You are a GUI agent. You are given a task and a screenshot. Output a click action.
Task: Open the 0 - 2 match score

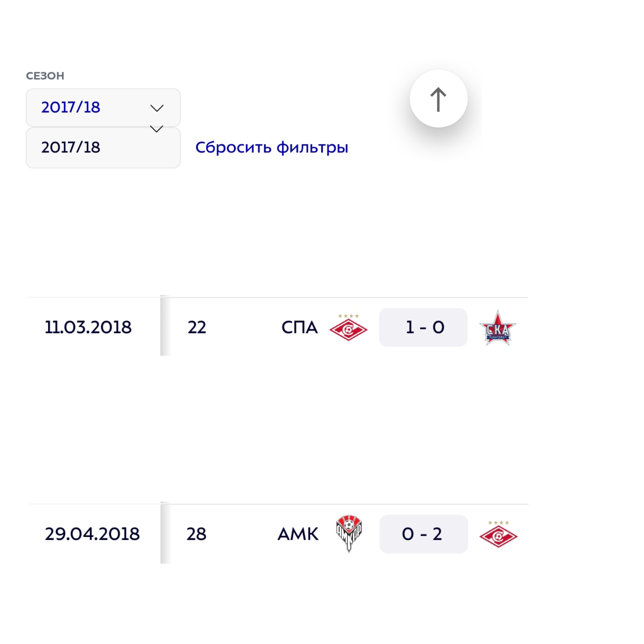pyautogui.click(x=423, y=534)
